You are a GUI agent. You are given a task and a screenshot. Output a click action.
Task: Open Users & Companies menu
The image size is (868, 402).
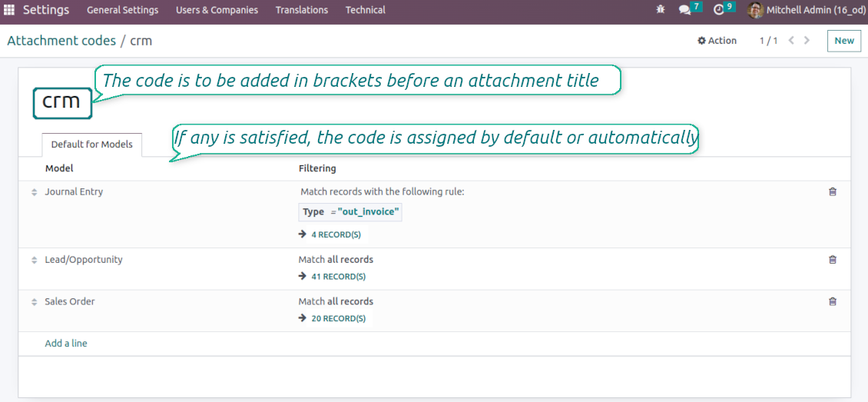pyautogui.click(x=217, y=10)
